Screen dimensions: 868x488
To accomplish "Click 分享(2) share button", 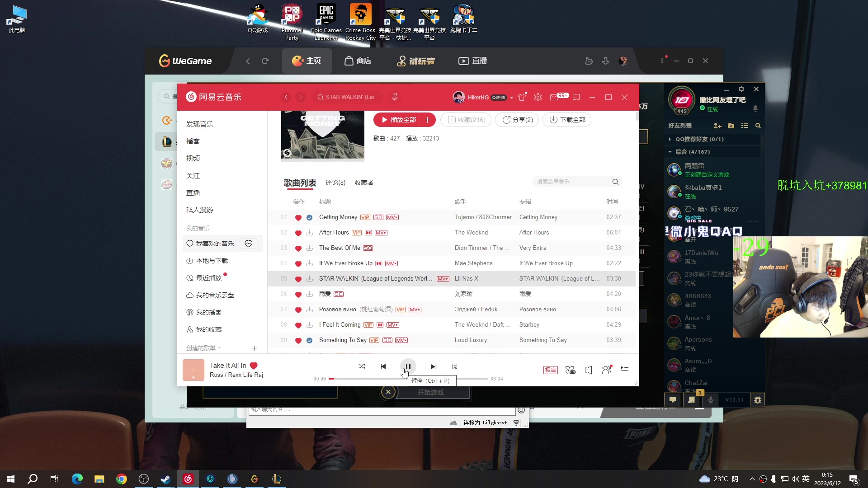I will point(517,120).
